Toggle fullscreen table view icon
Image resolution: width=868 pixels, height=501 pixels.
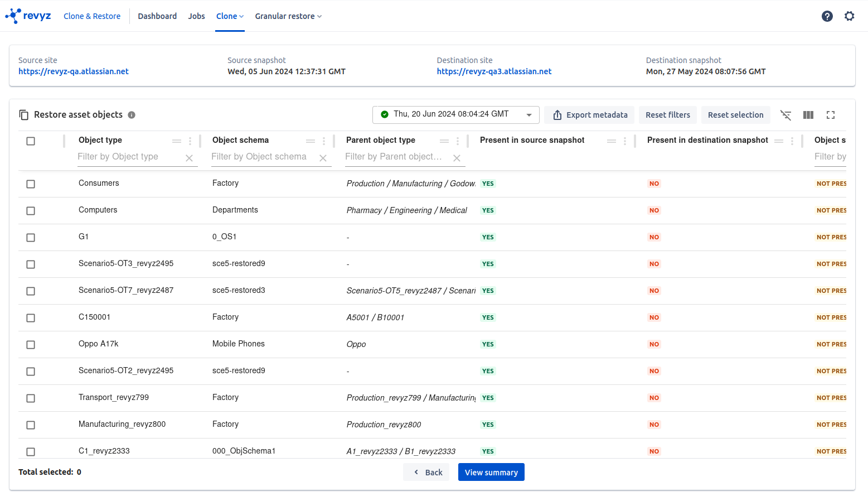point(831,115)
